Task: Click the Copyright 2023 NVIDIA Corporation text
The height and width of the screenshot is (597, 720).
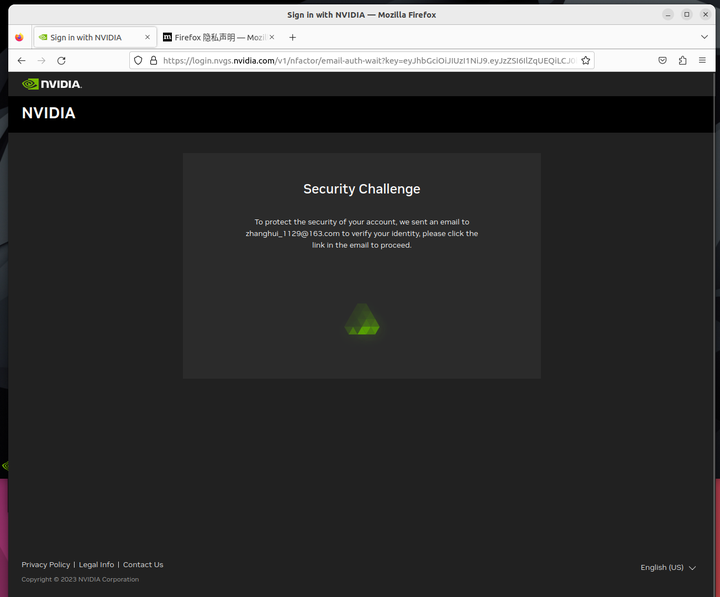Action: tap(80, 579)
